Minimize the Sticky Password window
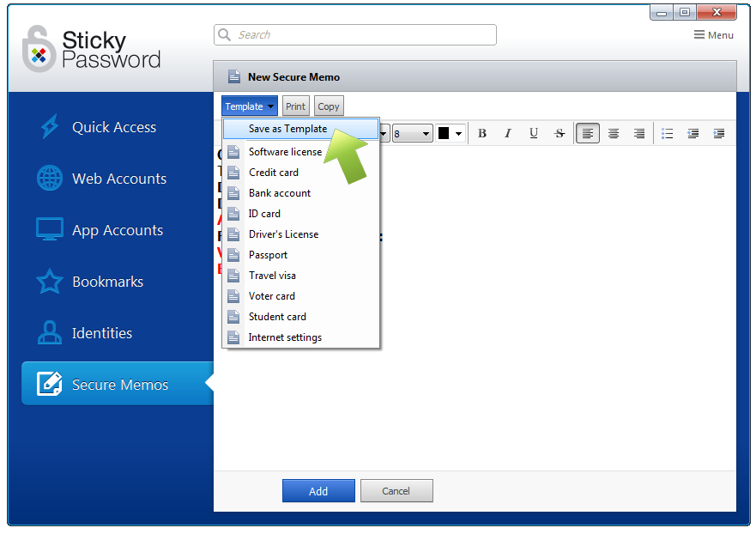The image size is (756, 534). (x=662, y=13)
